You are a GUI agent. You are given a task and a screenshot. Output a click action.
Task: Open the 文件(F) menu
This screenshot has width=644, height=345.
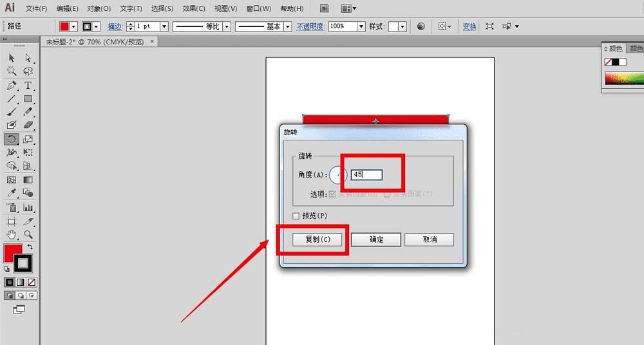(36, 8)
